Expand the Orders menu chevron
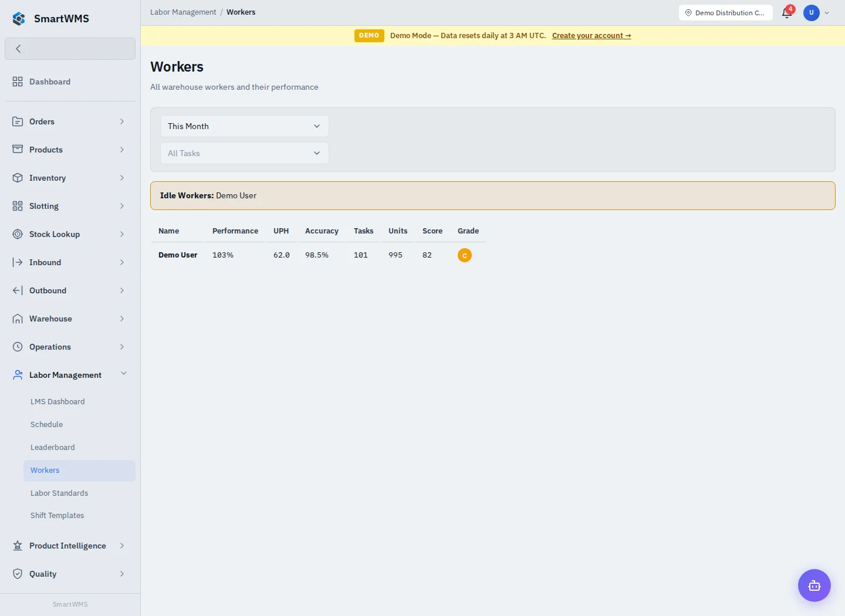Image resolution: width=845 pixels, height=616 pixels. click(x=122, y=121)
